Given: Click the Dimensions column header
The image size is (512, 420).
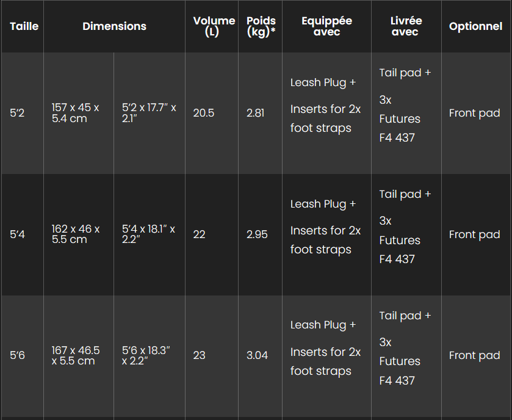Looking at the screenshot, I should point(114,26).
